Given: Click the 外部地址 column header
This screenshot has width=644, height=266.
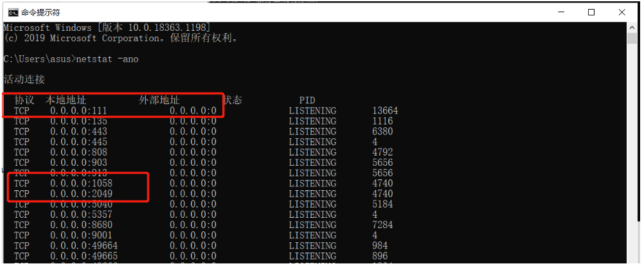Looking at the screenshot, I should click(159, 100).
